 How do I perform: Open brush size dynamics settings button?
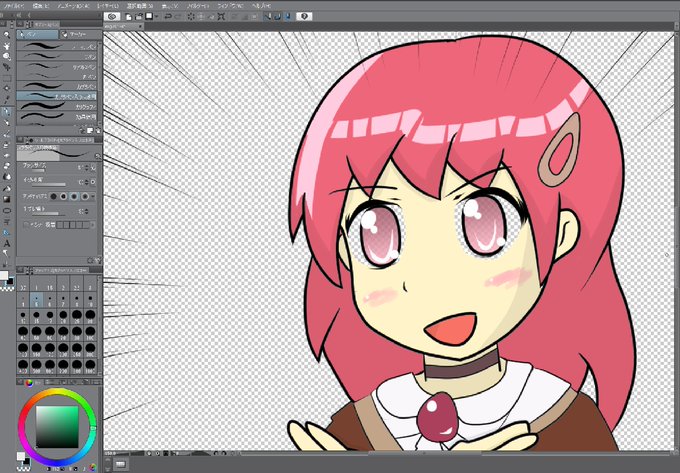pos(93,168)
